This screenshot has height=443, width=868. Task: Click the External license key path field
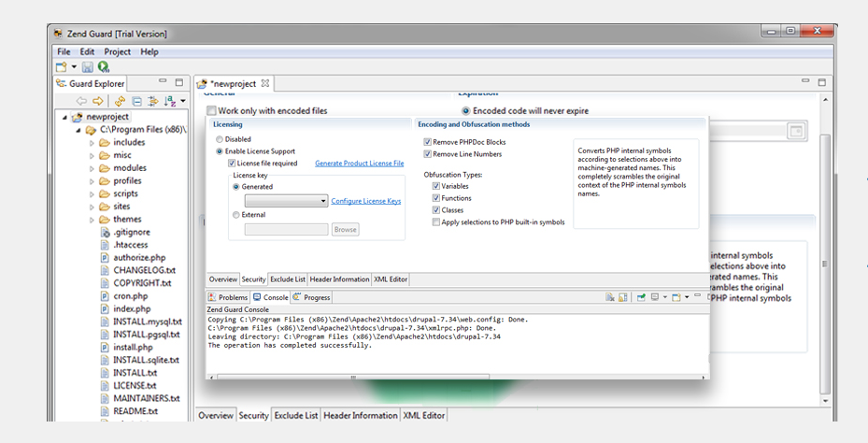[x=287, y=229]
